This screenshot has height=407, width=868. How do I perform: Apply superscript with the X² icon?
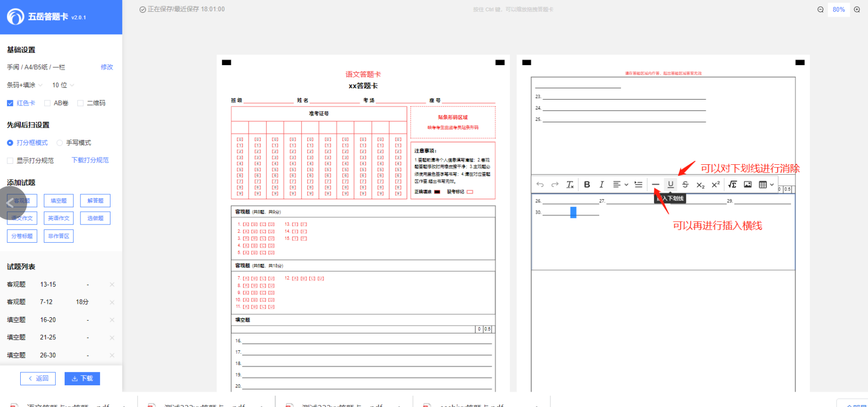click(x=716, y=185)
